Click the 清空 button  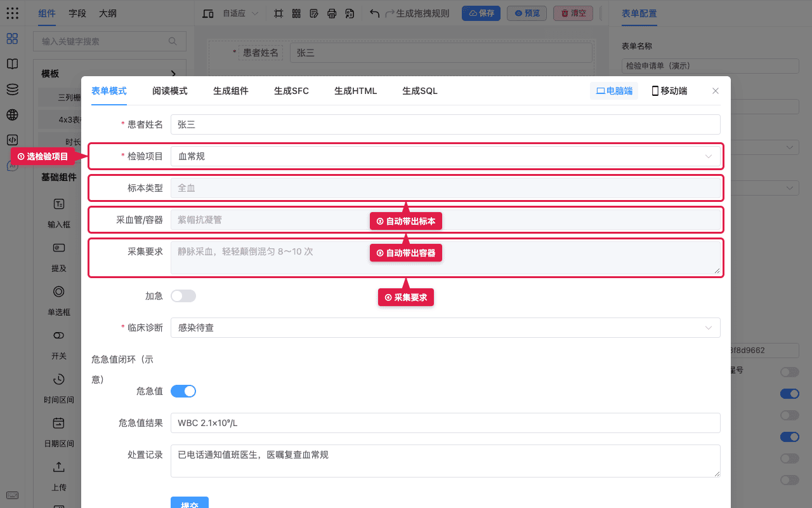(573, 13)
